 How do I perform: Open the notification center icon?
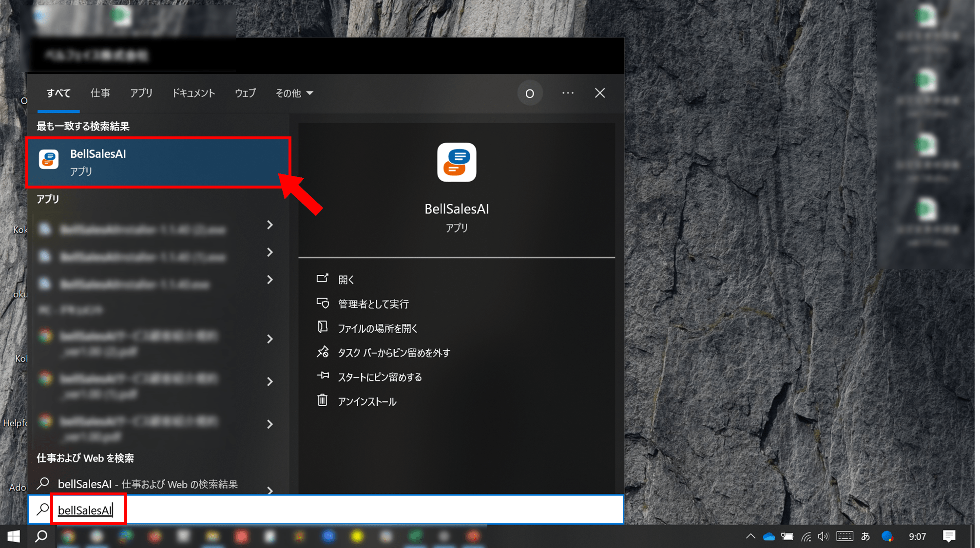949,536
